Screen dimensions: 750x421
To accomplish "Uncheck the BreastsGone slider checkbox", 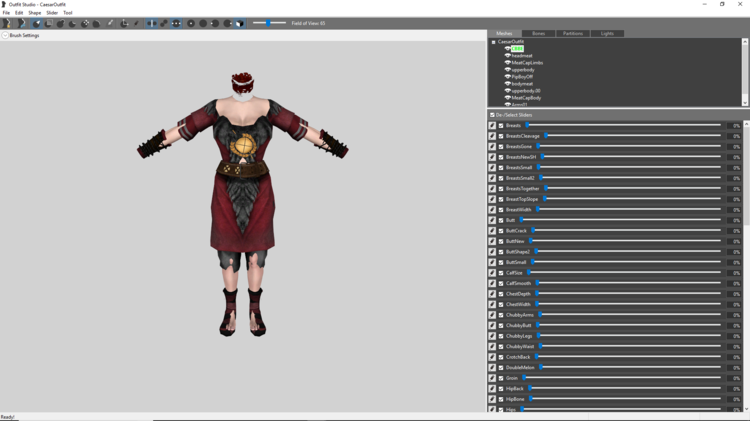I will point(501,146).
